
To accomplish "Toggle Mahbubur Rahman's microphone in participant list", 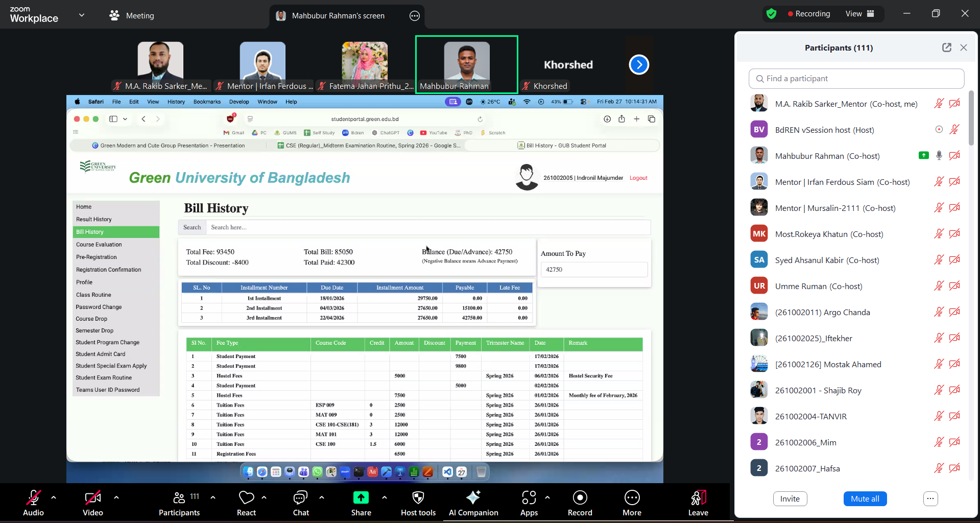I will coord(939,156).
